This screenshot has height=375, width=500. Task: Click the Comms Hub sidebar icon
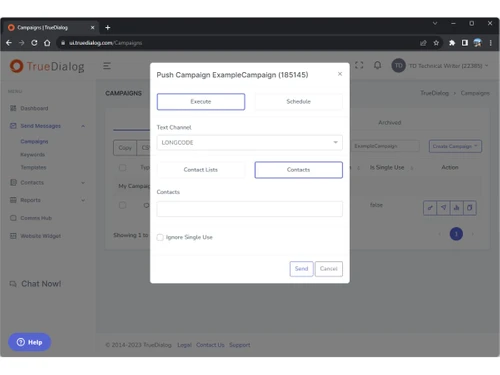13,218
